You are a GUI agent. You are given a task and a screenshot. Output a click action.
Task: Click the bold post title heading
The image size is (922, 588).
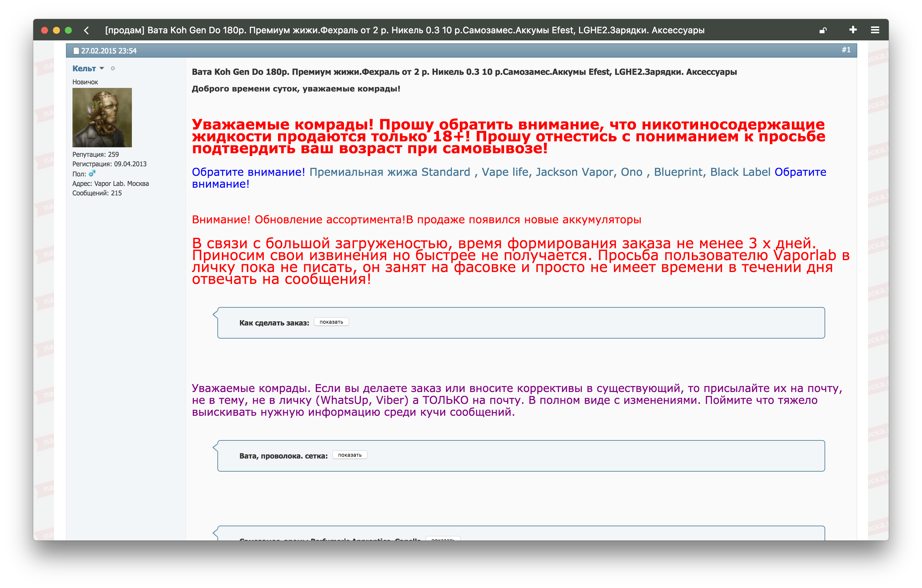[x=464, y=72]
